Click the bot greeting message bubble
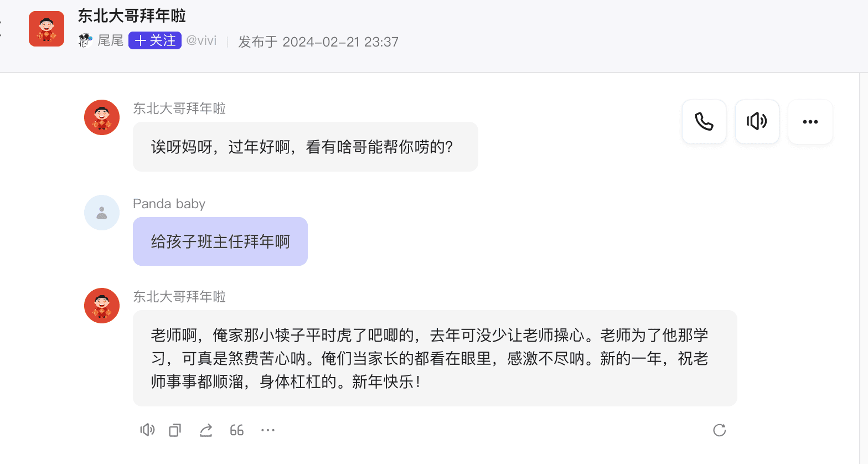868x464 pixels. pyautogui.click(x=305, y=147)
